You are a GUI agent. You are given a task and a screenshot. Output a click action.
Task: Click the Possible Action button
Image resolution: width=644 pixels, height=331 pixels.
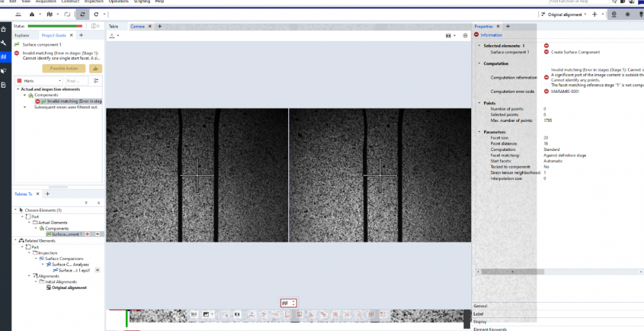point(64,68)
